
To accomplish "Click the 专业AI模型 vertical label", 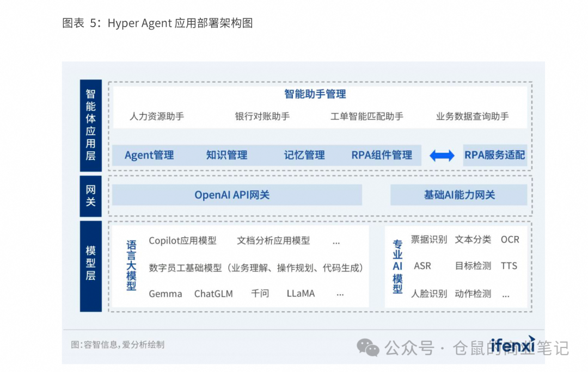I will coord(397,266).
